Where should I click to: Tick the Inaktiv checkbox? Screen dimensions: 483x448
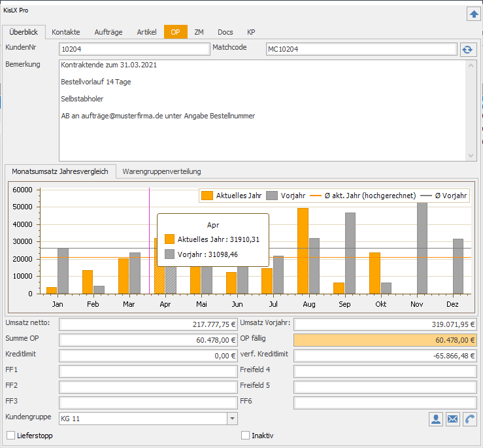[x=246, y=436]
